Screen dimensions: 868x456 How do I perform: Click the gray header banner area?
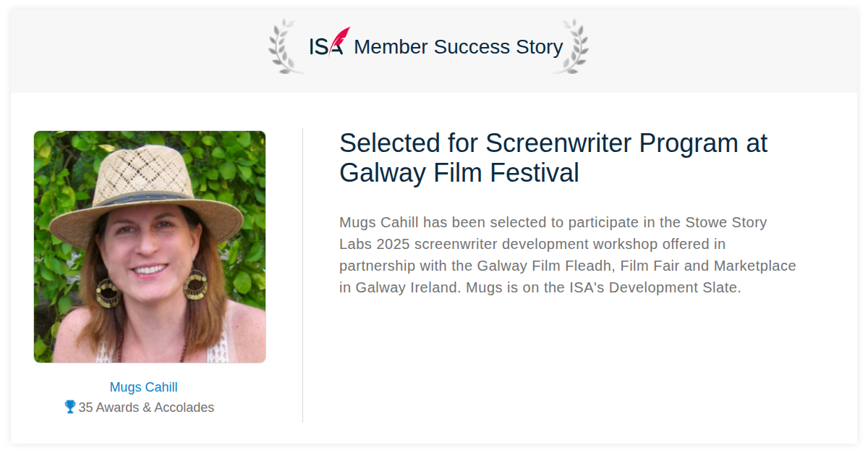tap(434, 51)
